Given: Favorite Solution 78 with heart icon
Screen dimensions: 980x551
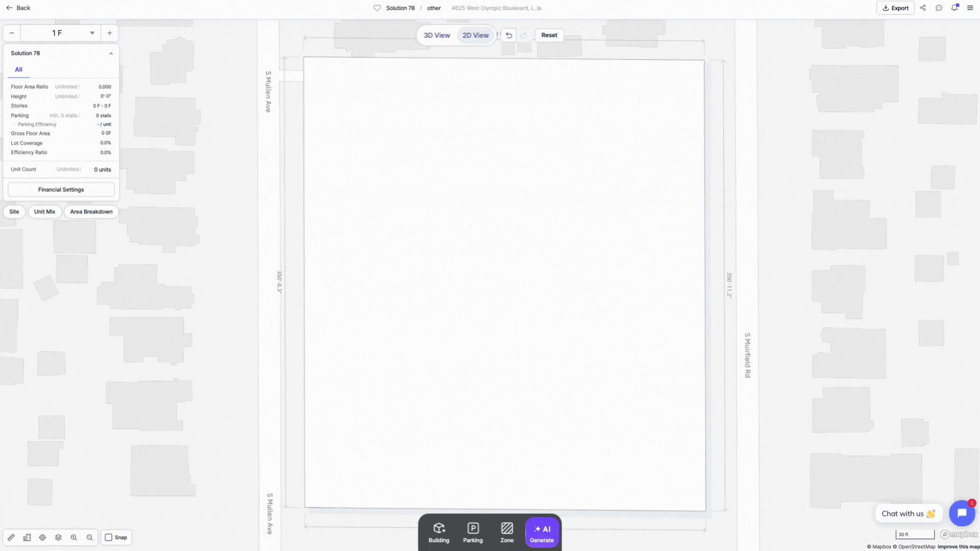Looking at the screenshot, I should click(377, 8).
